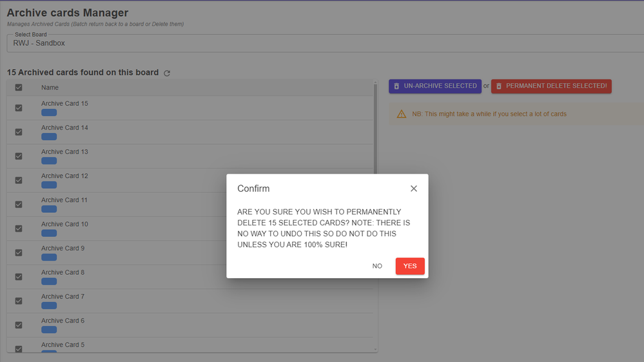Click the PERMANENT DELETE SELECTED button
644x362 pixels.
pos(551,86)
